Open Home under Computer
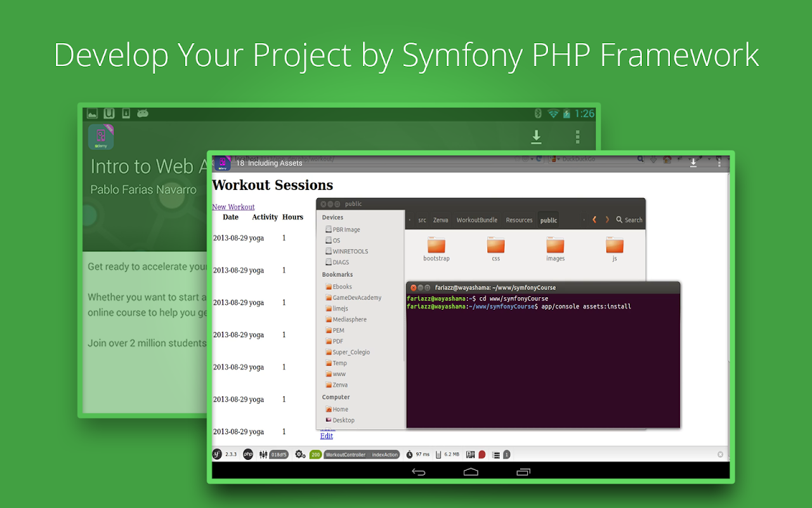 coord(336,409)
